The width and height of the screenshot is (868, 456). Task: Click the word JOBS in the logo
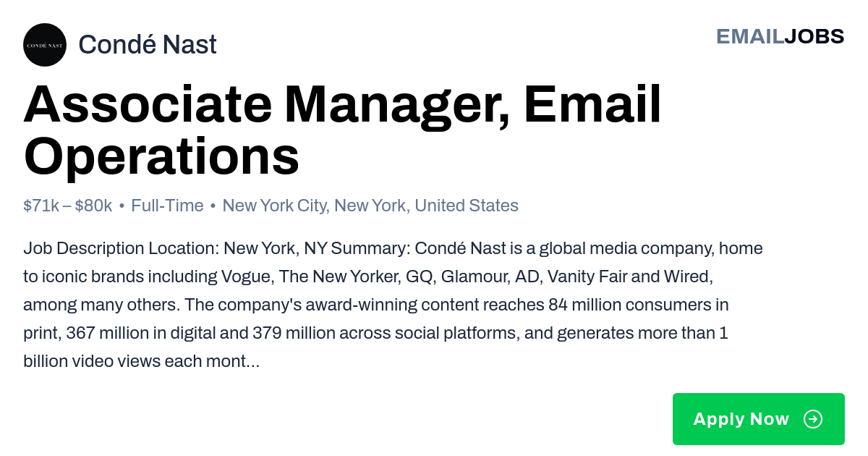[814, 36]
